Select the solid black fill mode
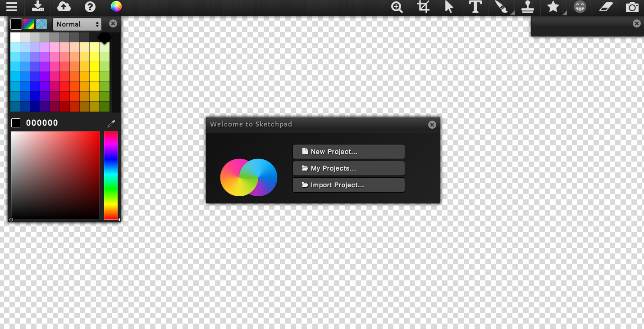 [x=16, y=24]
